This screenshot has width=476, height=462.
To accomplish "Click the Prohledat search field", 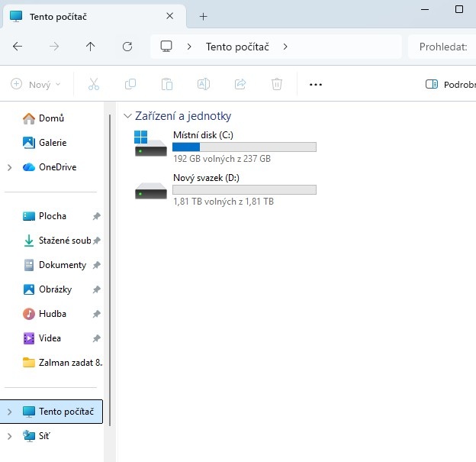I will [x=442, y=47].
